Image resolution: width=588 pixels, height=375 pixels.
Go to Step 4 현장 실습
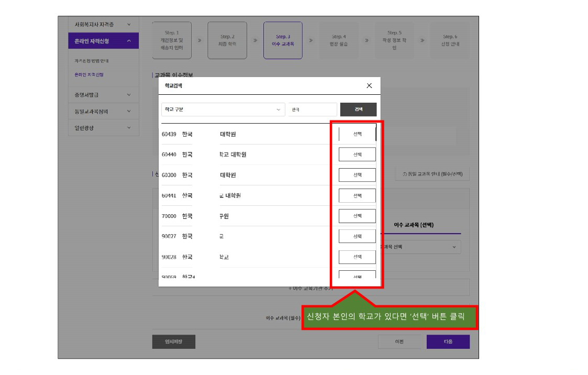(x=339, y=40)
